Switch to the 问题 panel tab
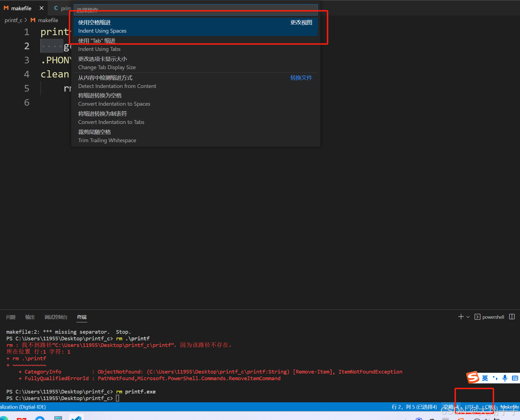Screen dimensions: 520x420 [x=11, y=317]
